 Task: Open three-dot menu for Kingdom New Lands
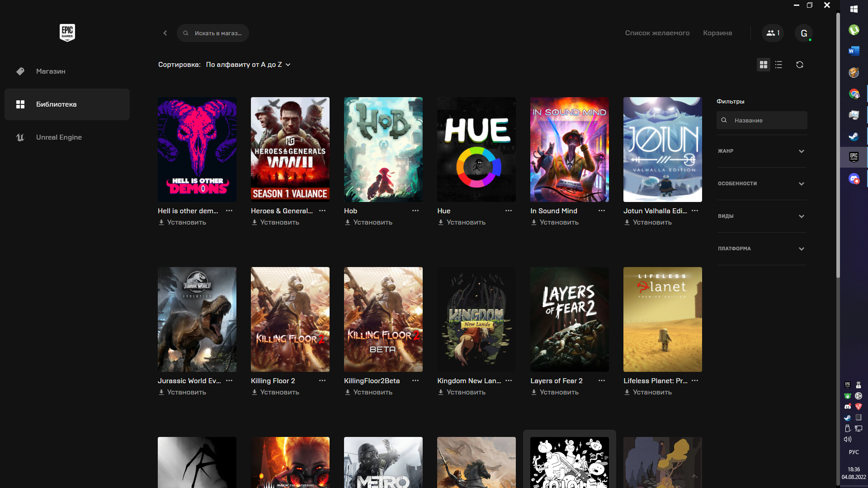[509, 381]
